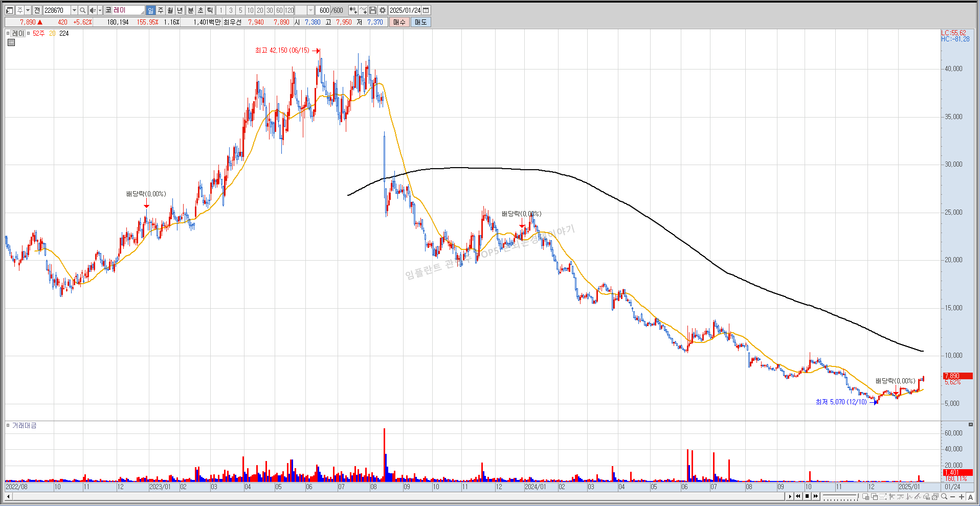Image resolution: width=980 pixels, height=506 pixels.
Task: Click the fast-forward double-arrow button
Action: click(x=816, y=496)
